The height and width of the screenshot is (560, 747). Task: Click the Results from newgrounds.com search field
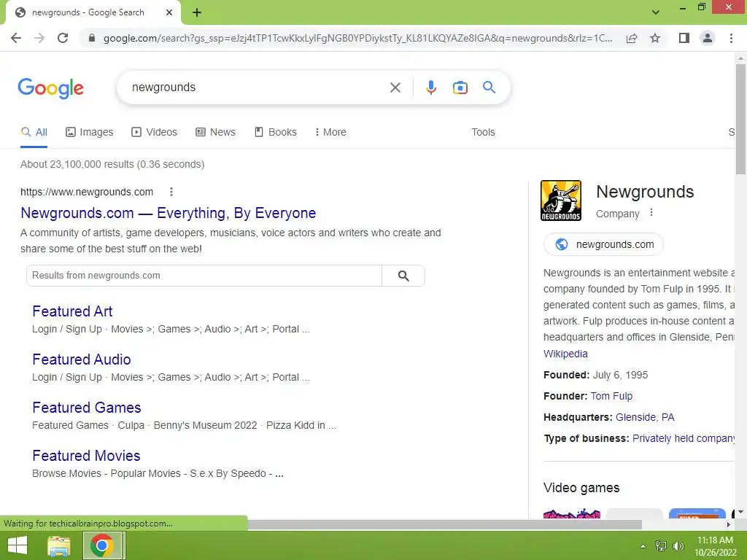tap(204, 276)
